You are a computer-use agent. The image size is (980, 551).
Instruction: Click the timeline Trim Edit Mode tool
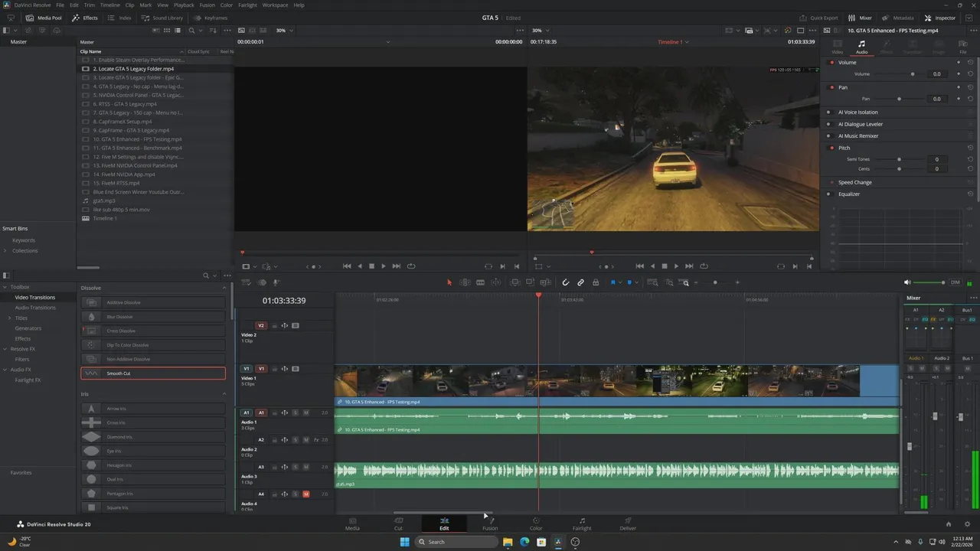465,282
